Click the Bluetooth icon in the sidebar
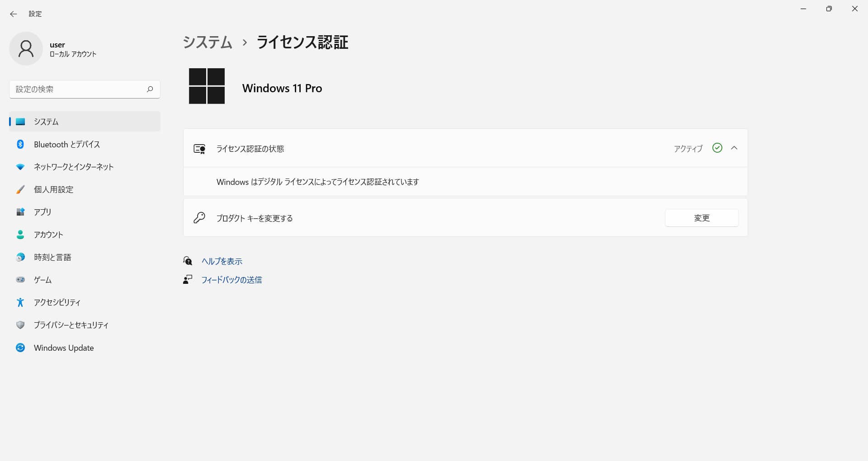This screenshot has height=461, width=868. (20, 144)
